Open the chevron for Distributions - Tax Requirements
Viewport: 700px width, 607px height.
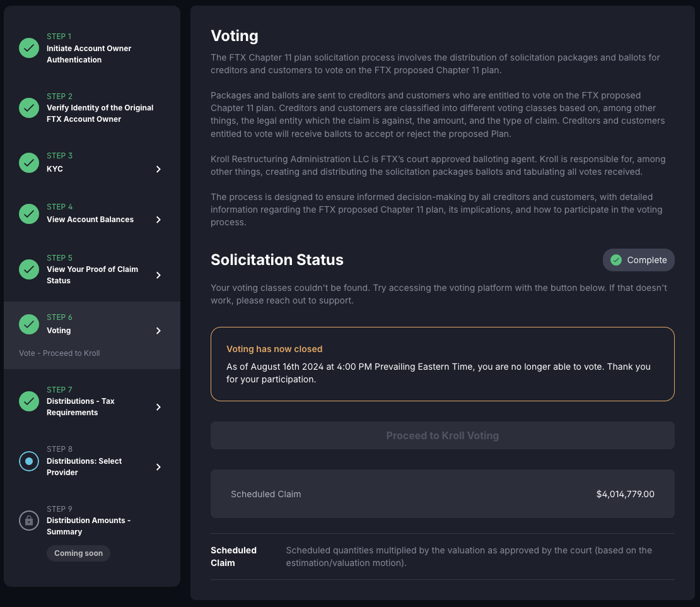tap(158, 407)
